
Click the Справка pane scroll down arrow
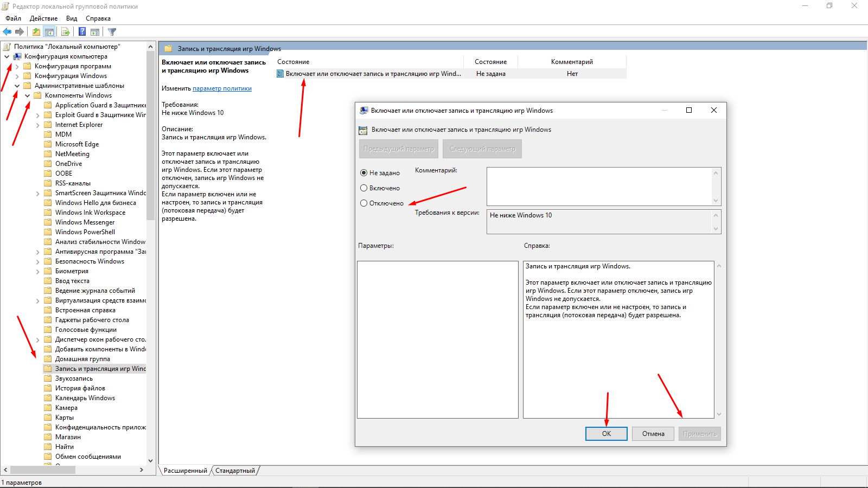click(719, 414)
